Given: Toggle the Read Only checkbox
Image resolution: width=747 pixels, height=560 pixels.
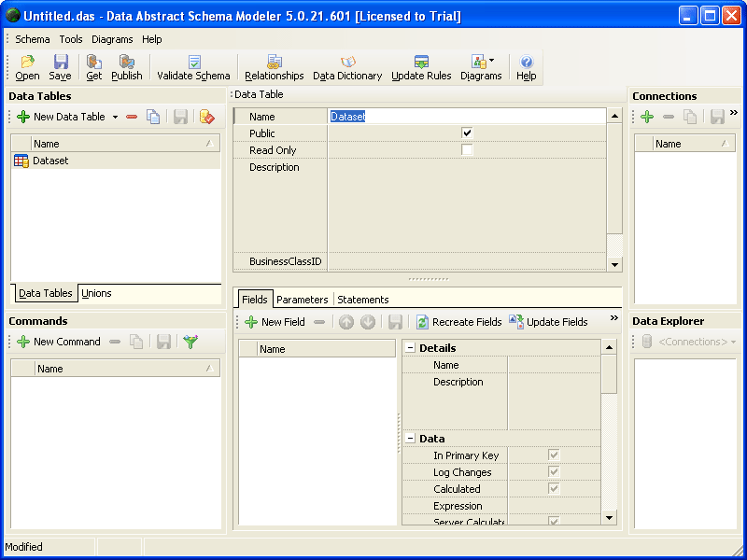Looking at the screenshot, I should click(x=467, y=150).
